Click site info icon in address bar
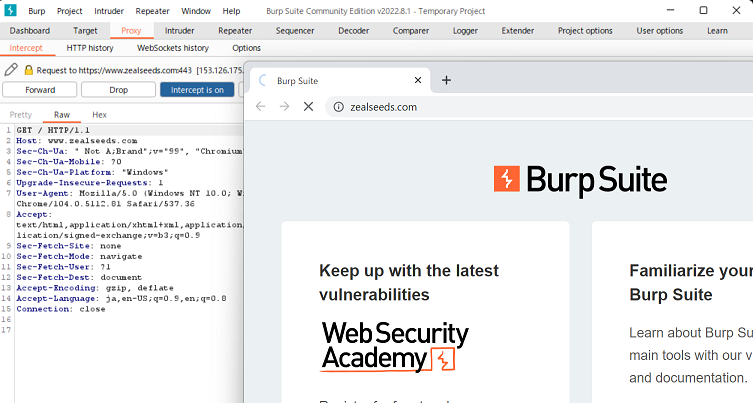753x403 pixels. [x=339, y=107]
